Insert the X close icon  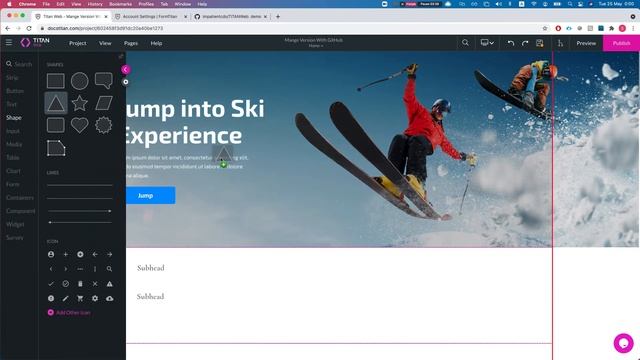(95, 284)
